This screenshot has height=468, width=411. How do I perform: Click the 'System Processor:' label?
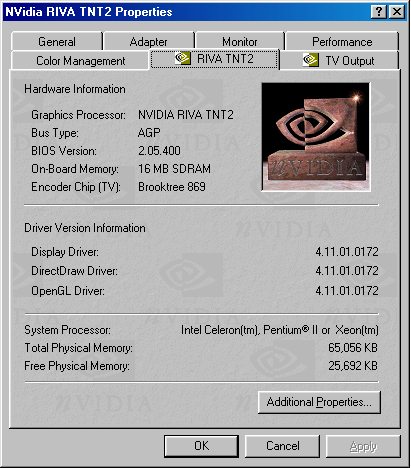coord(67,330)
